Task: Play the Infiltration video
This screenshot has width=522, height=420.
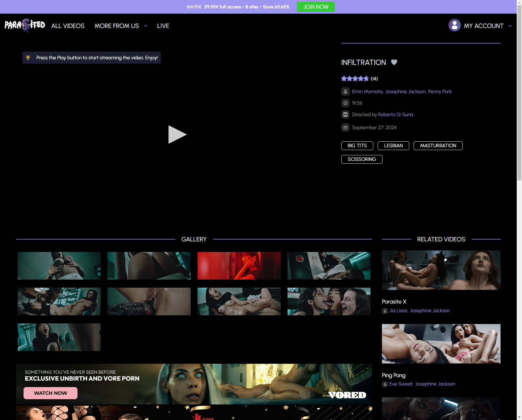Action: click(177, 135)
